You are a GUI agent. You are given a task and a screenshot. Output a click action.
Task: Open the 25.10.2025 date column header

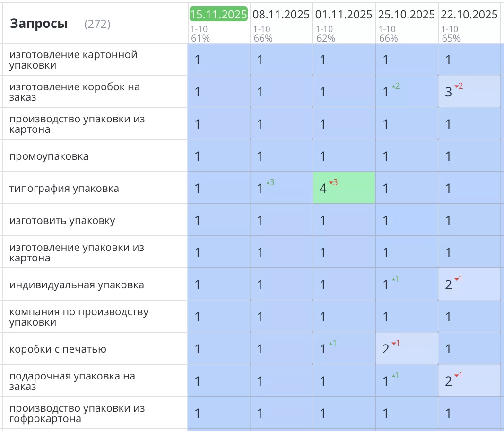pyautogui.click(x=407, y=15)
